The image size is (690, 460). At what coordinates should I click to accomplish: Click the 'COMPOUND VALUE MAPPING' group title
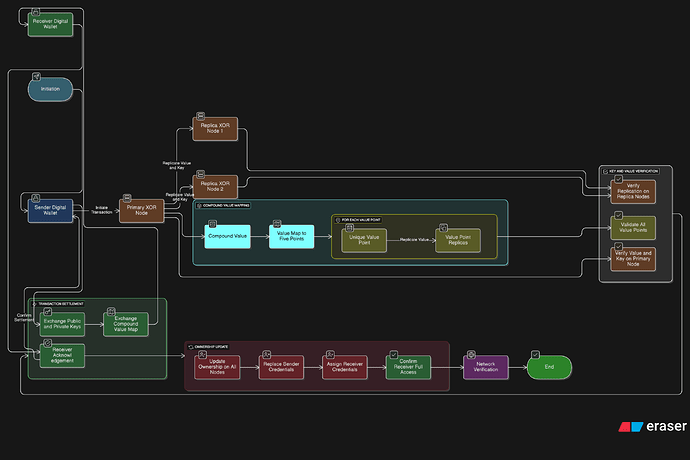226,206
